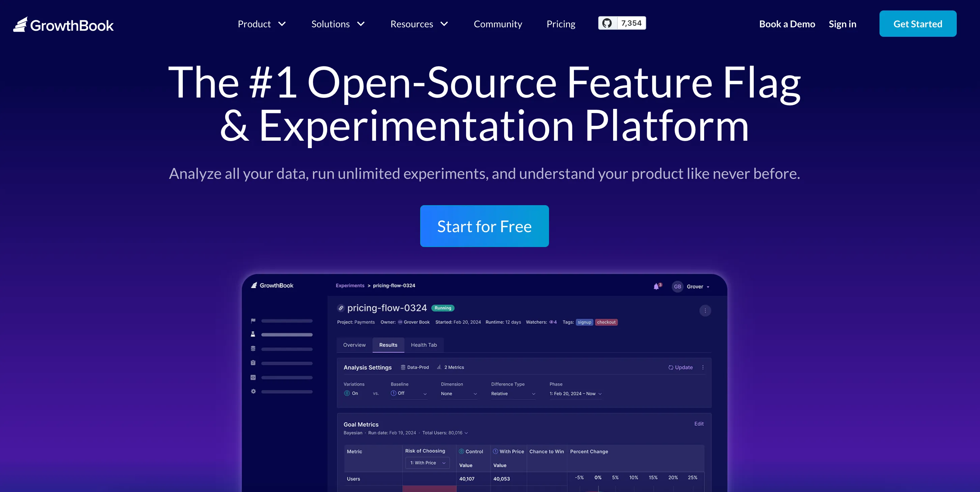The height and width of the screenshot is (492, 980).
Task: Click the 'Data-Prod' label
Action: point(418,367)
